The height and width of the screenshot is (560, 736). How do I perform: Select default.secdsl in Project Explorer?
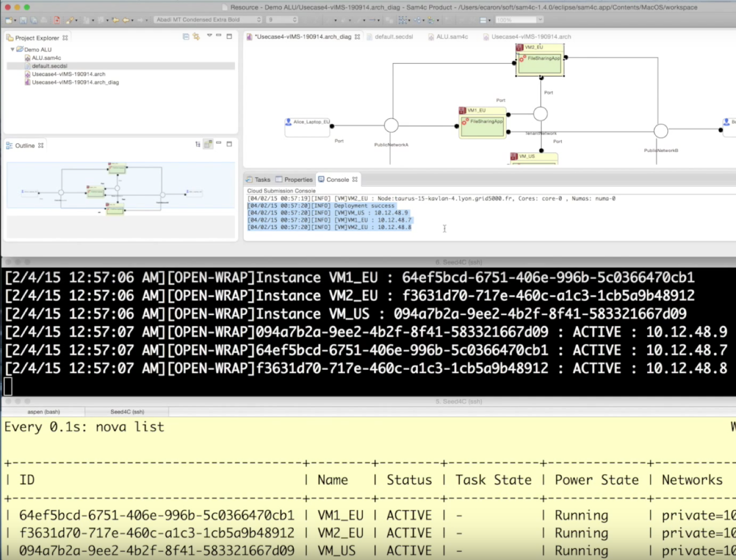[x=49, y=66]
